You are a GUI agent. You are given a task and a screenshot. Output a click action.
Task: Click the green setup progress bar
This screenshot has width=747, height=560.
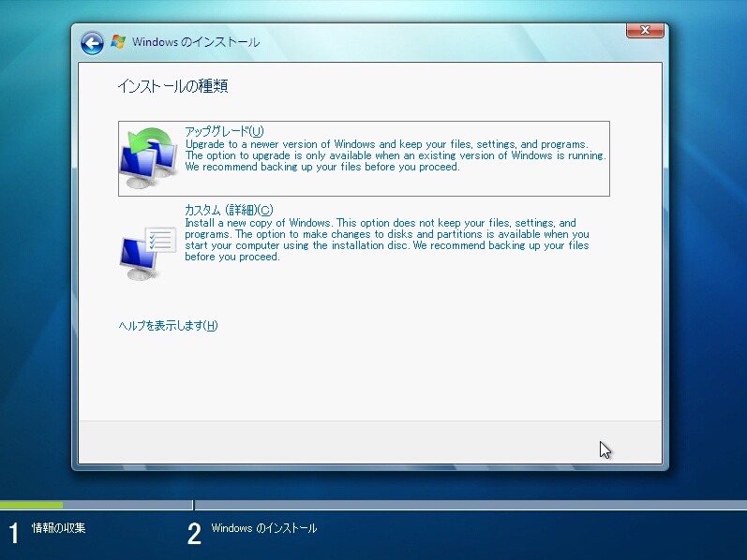tap(32, 505)
